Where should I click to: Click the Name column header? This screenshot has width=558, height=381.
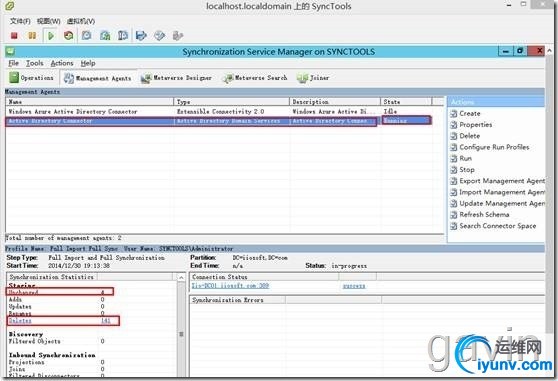pyautogui.click(x=90, y=102)
